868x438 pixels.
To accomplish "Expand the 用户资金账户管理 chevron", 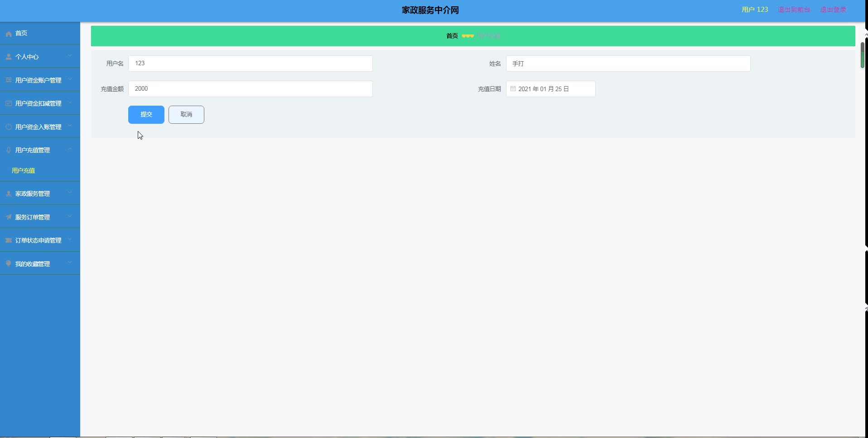I will [70, 79].
